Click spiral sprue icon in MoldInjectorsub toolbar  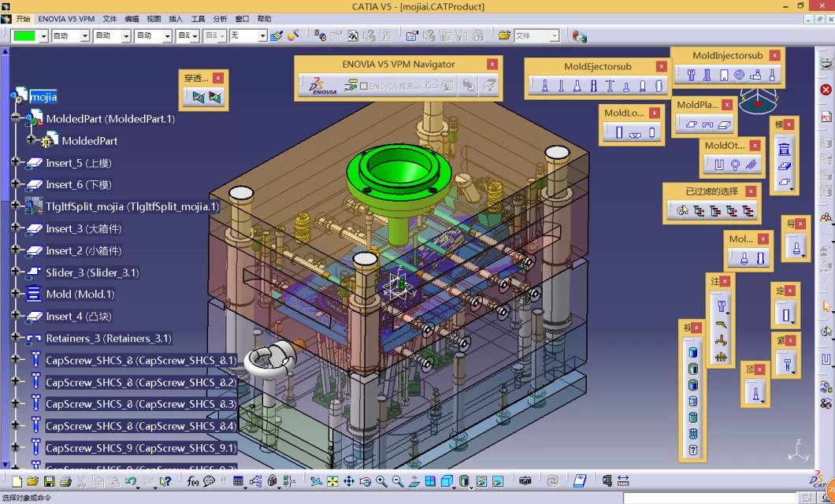(739, 75)
